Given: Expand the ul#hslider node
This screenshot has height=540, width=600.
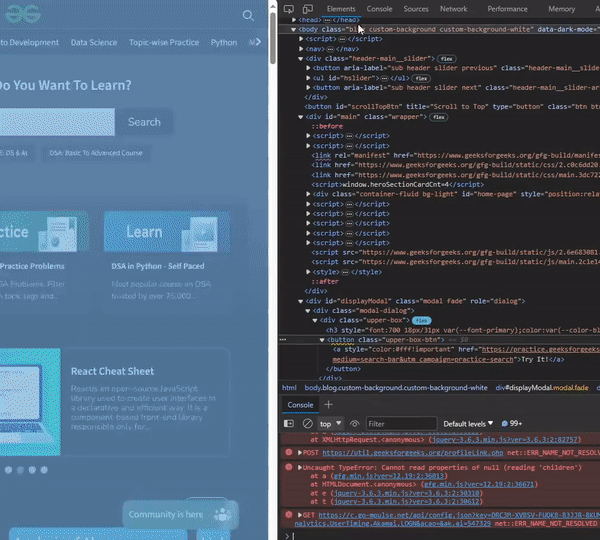Looking at the screenshot, I should (308, 78).
